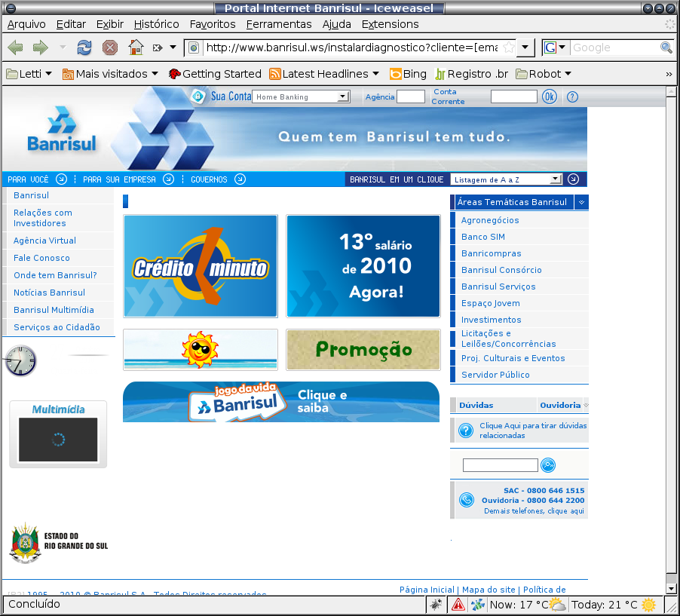Click the Ok button beside Conta Corrente
680x616 pixels.
(x=550, y=97)
